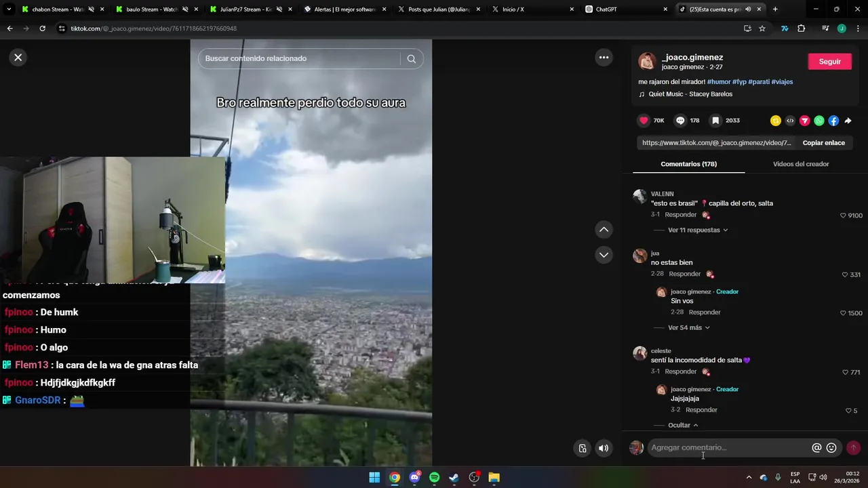Collapse replies with 'Ocultar'

pyautogui.click(x=683, y=426)
